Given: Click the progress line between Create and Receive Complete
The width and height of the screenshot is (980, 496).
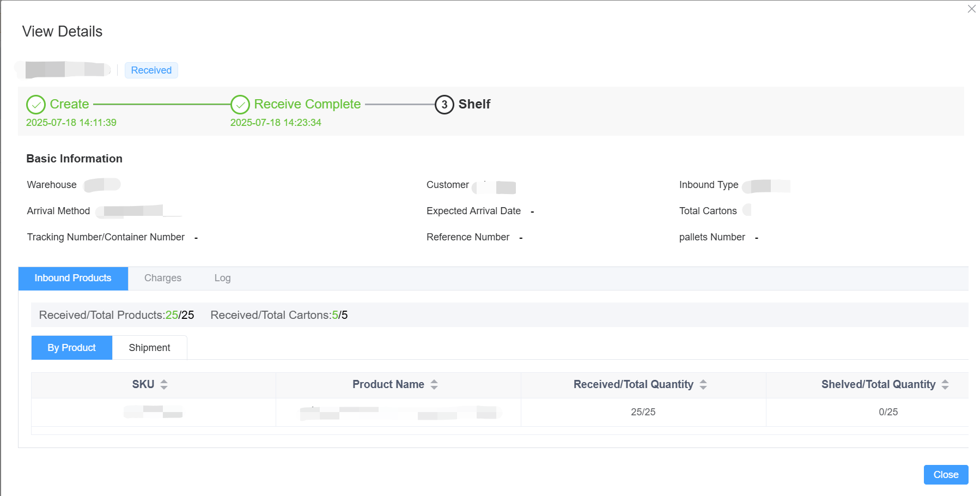Looking at the screenshot, I should click(161, 104).
